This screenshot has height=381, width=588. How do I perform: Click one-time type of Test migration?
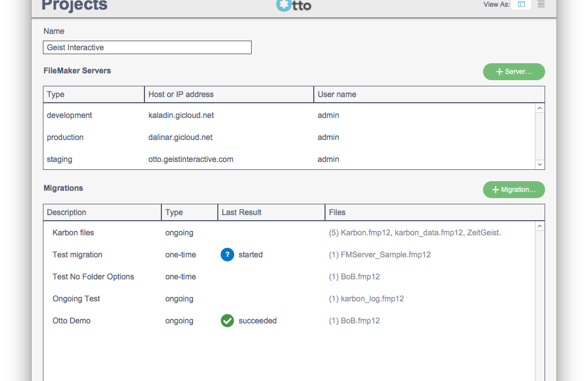point(181,255)
